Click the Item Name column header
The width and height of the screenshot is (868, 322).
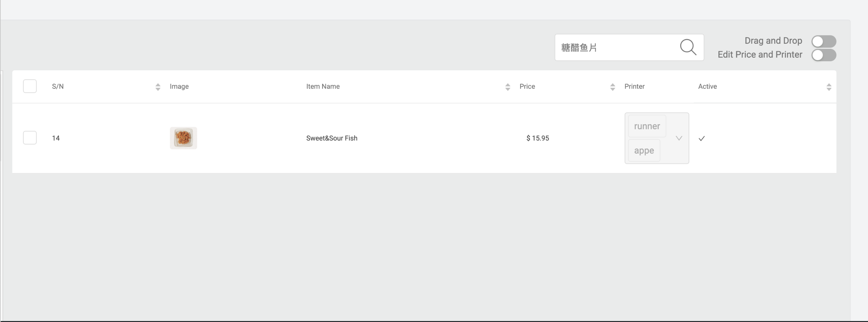323,86
